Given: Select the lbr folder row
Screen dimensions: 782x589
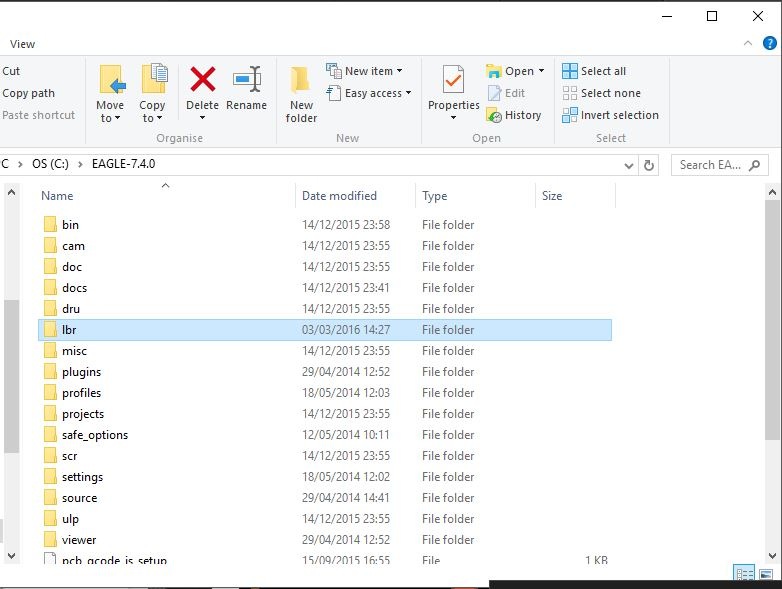Looking at the screenshot, I should pyautogui.click(x=325, y=330).
